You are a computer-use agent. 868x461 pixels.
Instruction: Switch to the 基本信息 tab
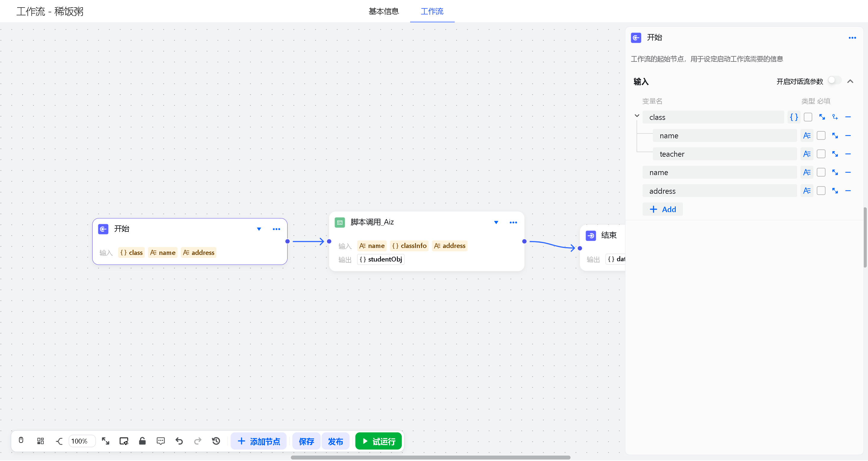pos(383,11)
